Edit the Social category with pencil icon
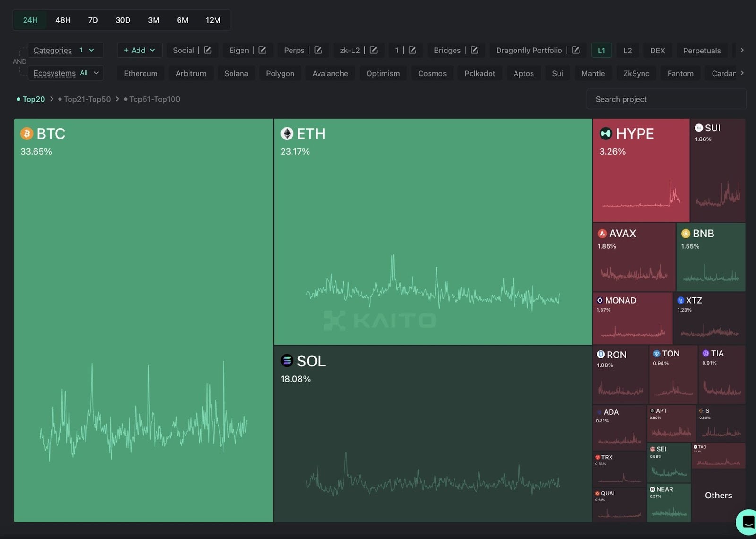The width and height of the screenshot is (756, 539). point(207,50)
